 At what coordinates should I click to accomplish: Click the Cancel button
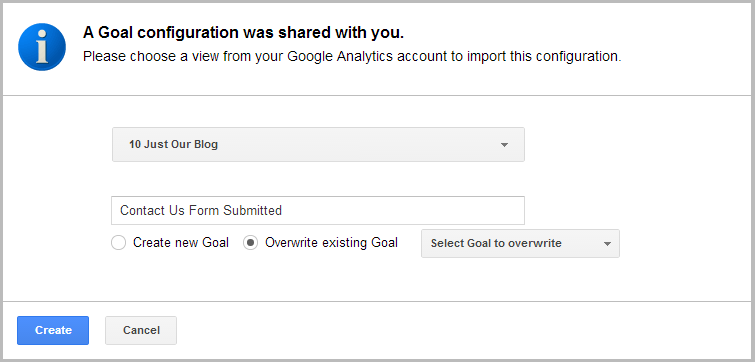pyautogui.click(x=141, y=330)
